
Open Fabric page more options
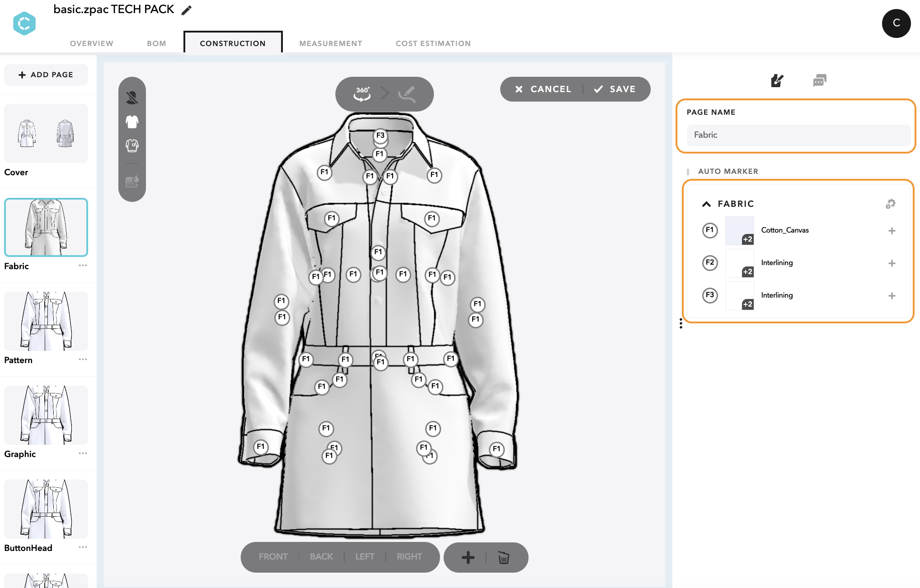point(83,266)
